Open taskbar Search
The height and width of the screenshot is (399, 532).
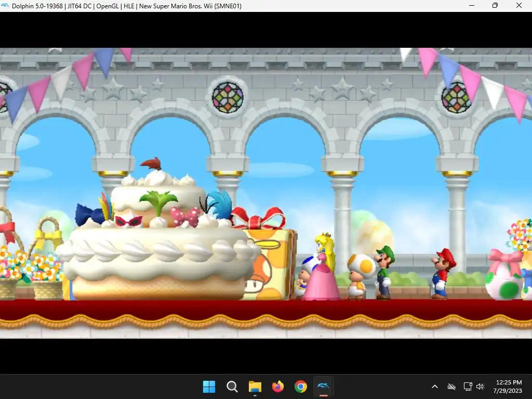point(232,387)
